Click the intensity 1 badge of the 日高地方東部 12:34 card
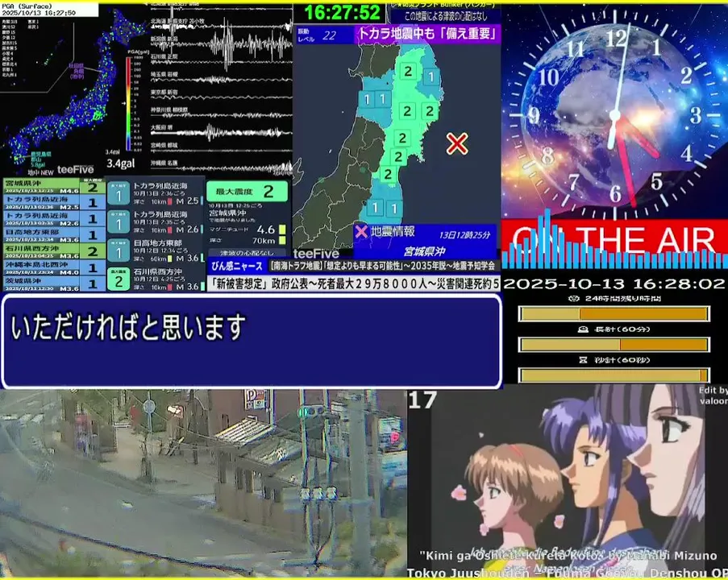Screen dimensions: 728x580 (118, 251)
